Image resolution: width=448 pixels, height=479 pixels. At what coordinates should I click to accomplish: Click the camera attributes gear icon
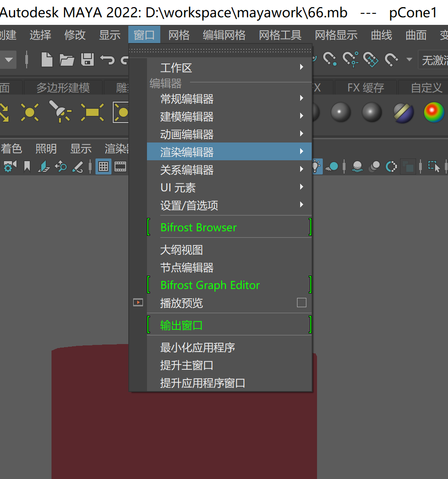10,166
